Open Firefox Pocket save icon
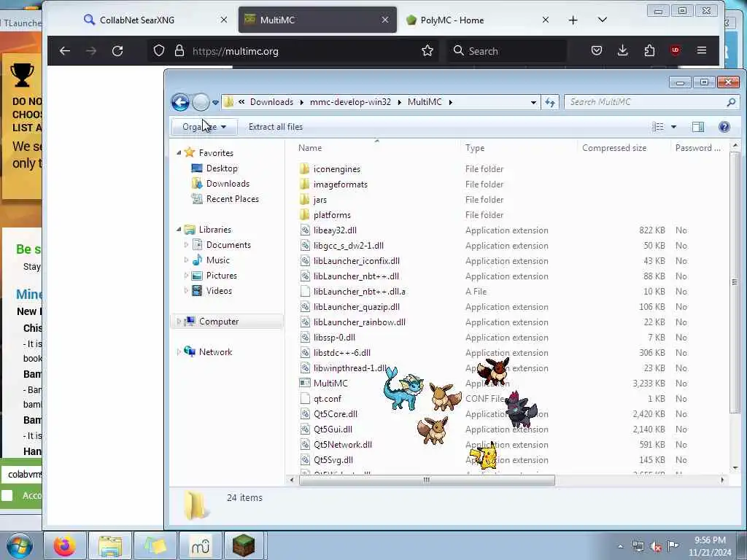 click(x=597, y=50)
